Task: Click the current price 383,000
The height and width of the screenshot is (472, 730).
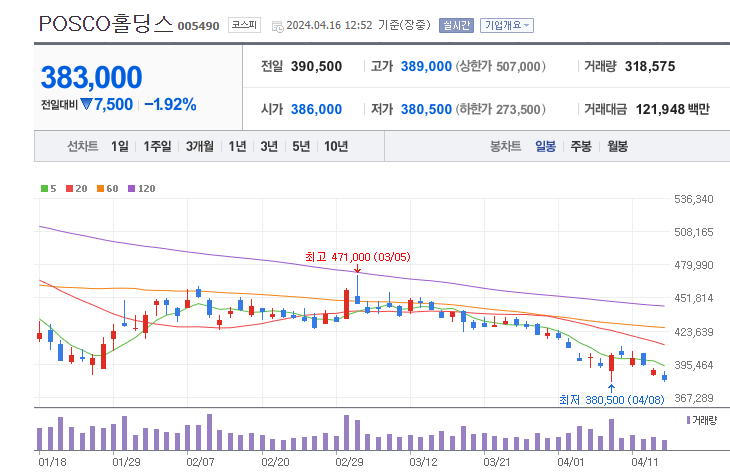Action: [x=91, y=77]
